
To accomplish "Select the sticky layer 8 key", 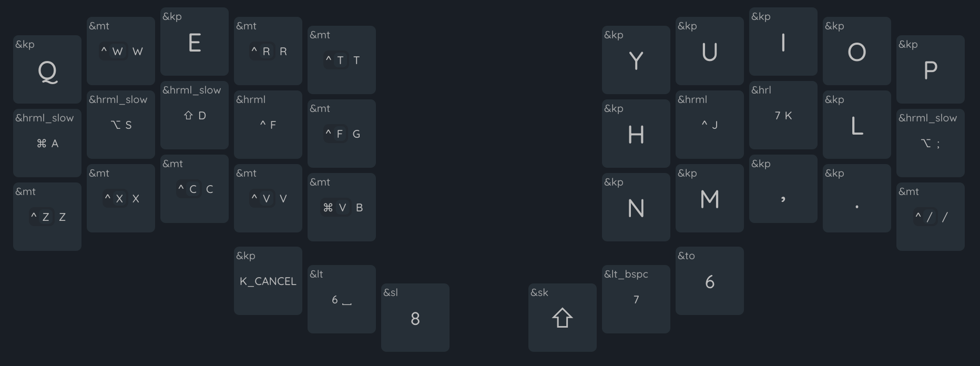I will click(415, 318).
